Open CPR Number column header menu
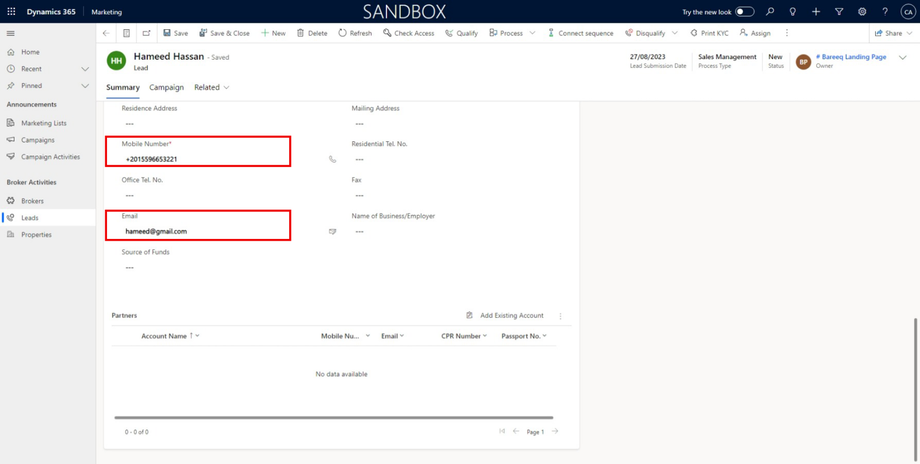 464,336
